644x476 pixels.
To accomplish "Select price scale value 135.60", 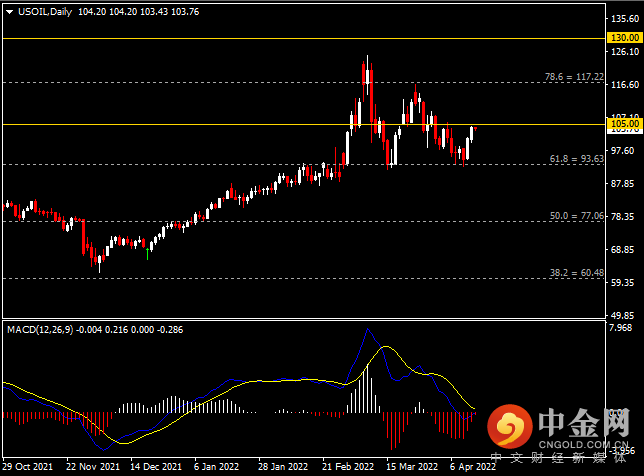I will 625,18.
